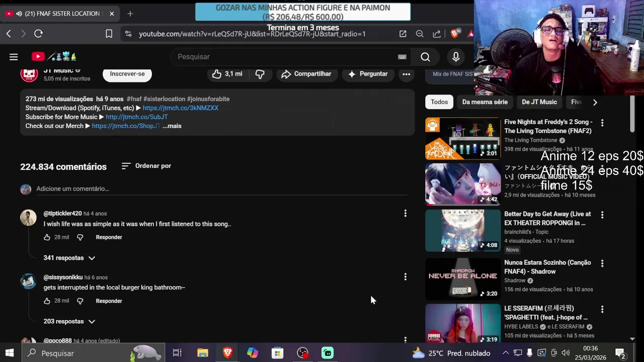The height and width of the screenshot is (362, 644).
Task: Select Da mesma série filter chip
Action: coord(485,102)
